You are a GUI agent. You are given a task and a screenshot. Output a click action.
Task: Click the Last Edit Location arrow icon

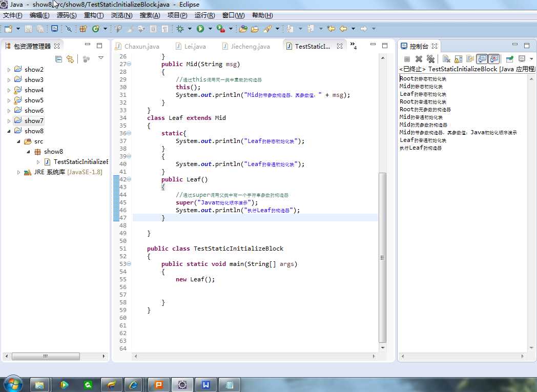point(331,29)
